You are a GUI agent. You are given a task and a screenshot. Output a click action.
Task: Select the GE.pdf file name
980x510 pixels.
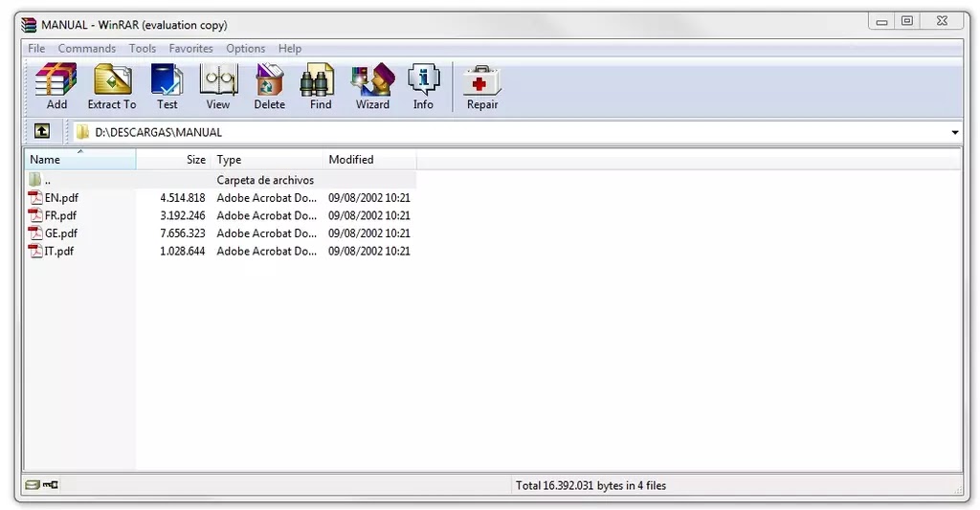61,233
